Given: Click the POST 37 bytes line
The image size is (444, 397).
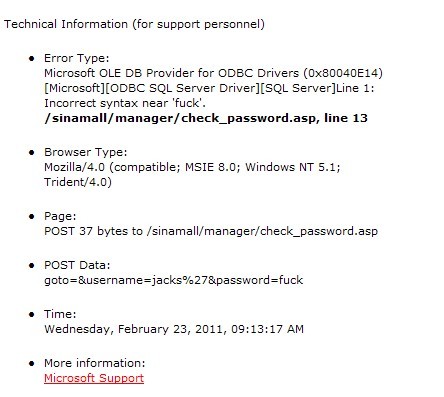Looking at the screenshot, I should pyautogui.click(x=211, y=231).
